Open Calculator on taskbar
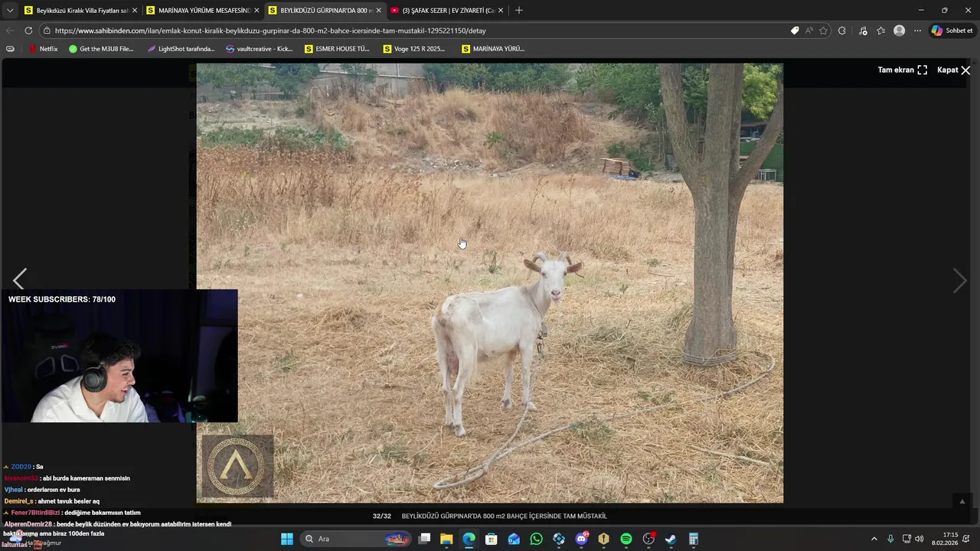 pyautogui.click(x=693, y=539)
